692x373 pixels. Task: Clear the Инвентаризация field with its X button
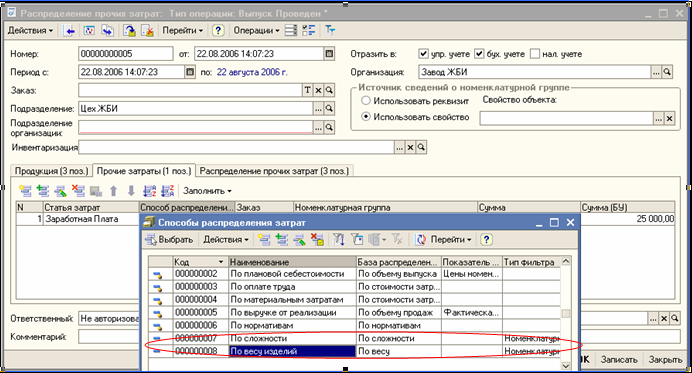point(410,147)
